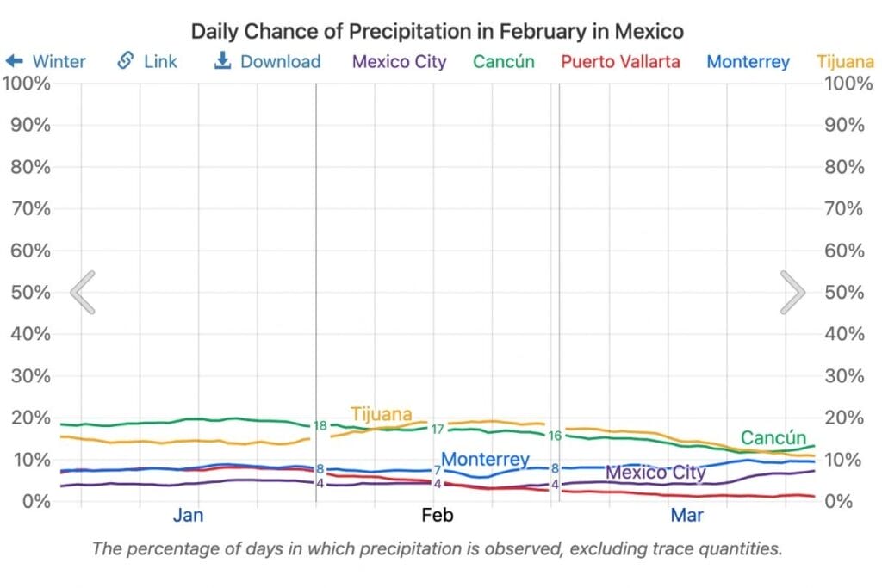Open the Mar month link

[686, 516]
